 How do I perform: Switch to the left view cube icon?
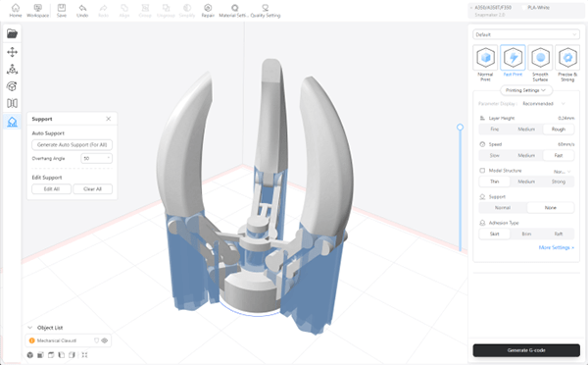tap(62, 355)
